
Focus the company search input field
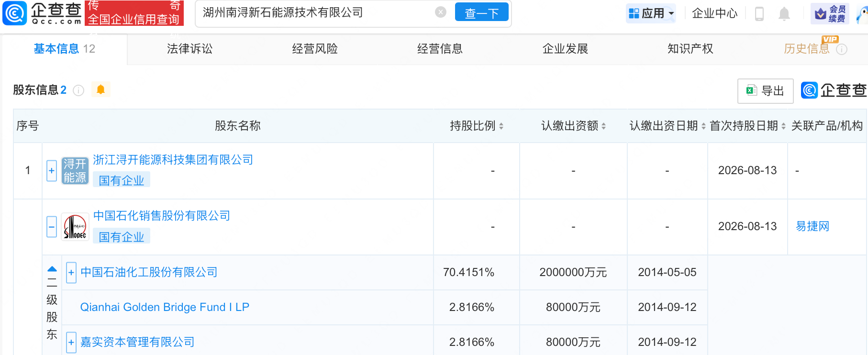[x=316, y=12]
